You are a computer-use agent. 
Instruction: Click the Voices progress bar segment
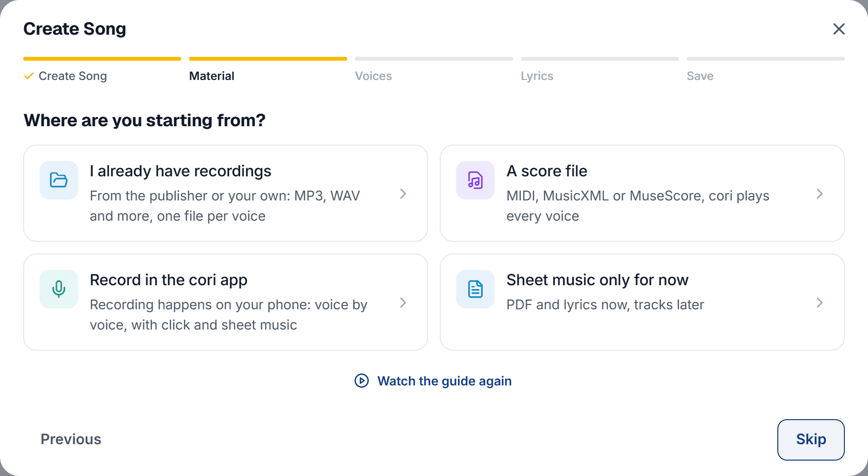tap(434, 59)
